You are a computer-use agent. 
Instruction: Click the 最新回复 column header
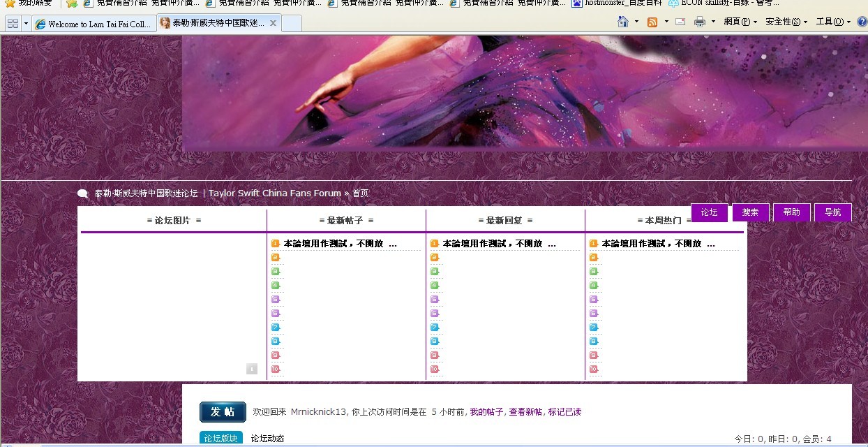click(505, 221)
